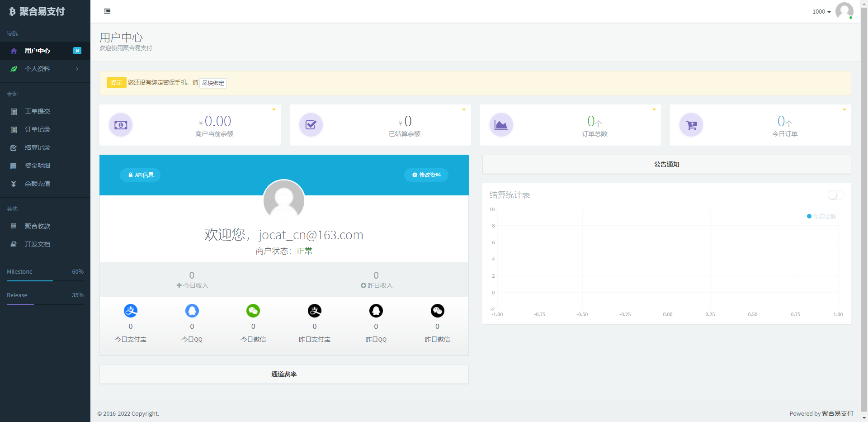Click the check icon on 已结算余额 card
Viewport: 868px width, 422px height.
click(x=311, y=125)
